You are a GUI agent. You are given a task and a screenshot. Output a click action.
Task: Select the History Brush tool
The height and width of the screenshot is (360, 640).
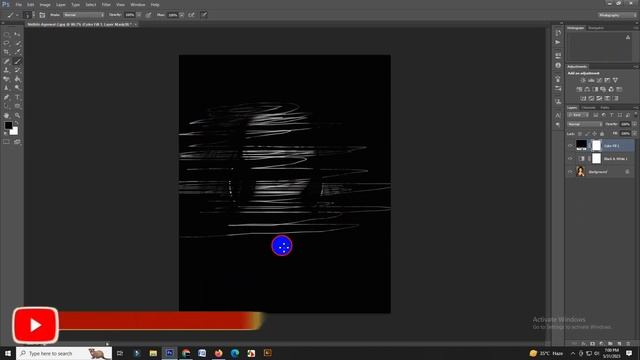(x=17, y=70)
